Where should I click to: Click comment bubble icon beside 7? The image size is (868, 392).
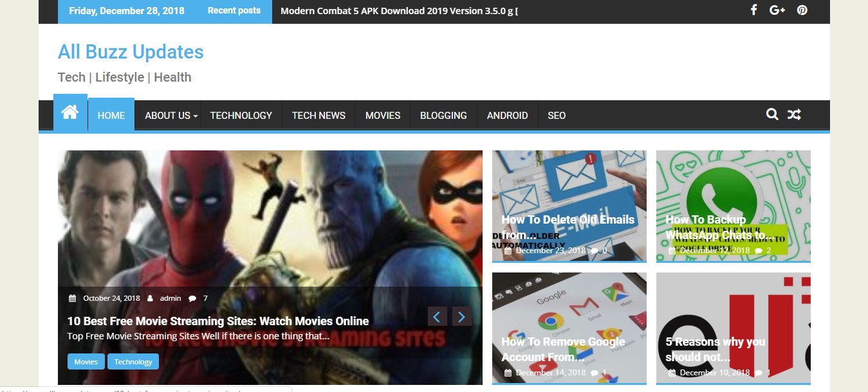point(192,298)
